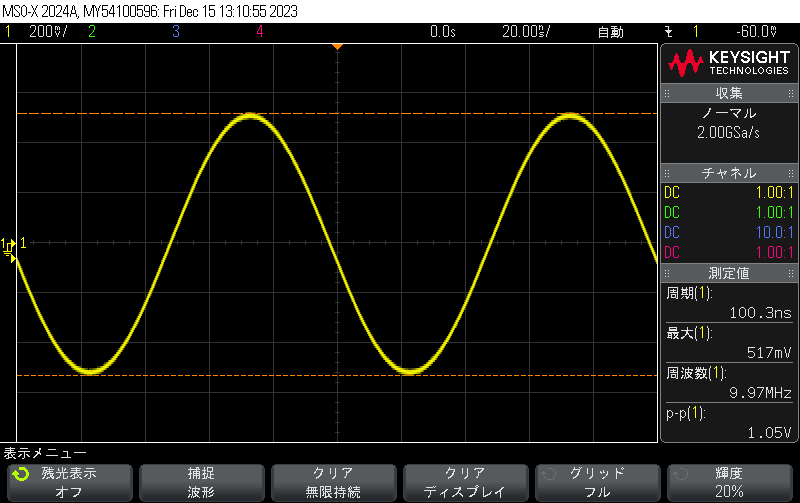Click the 20.00ns/ horizontal timebase value

pyautogui.click(x=525, y=31)
